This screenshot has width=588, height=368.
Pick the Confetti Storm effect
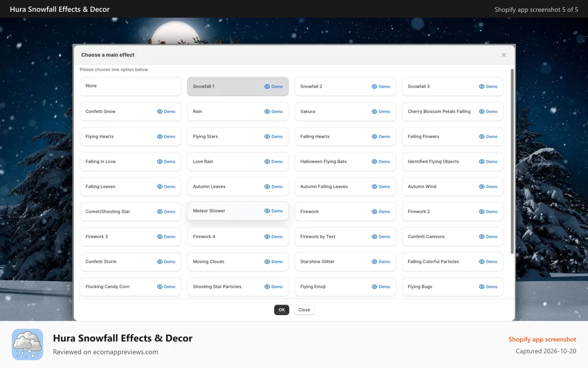pyautogui.click(x=130, y=262)
